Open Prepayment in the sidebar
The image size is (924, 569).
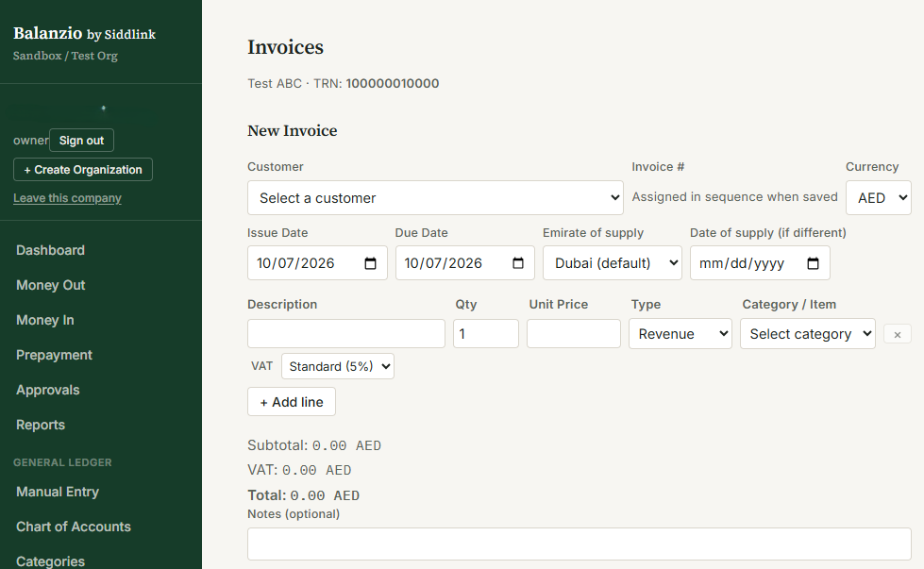54,355
